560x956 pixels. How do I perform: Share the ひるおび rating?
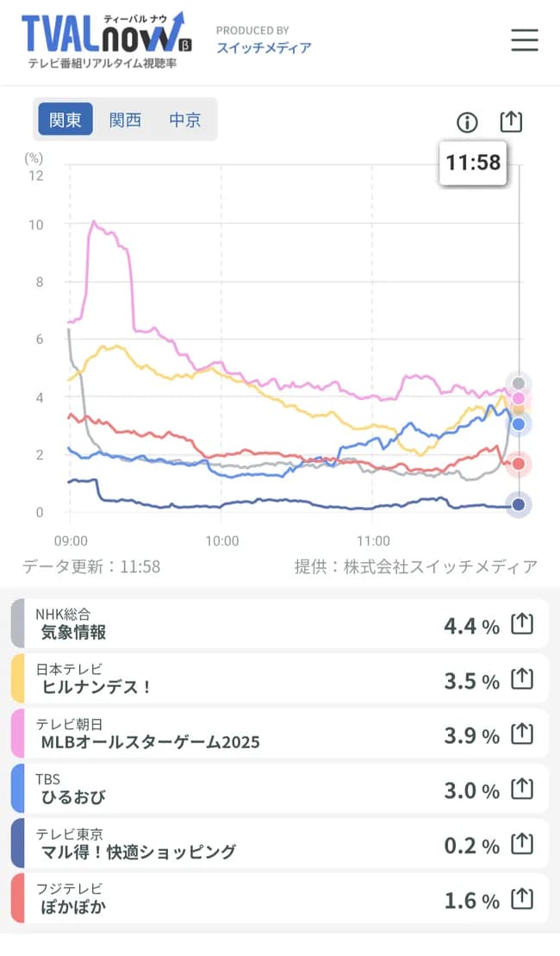click(522, 790)
